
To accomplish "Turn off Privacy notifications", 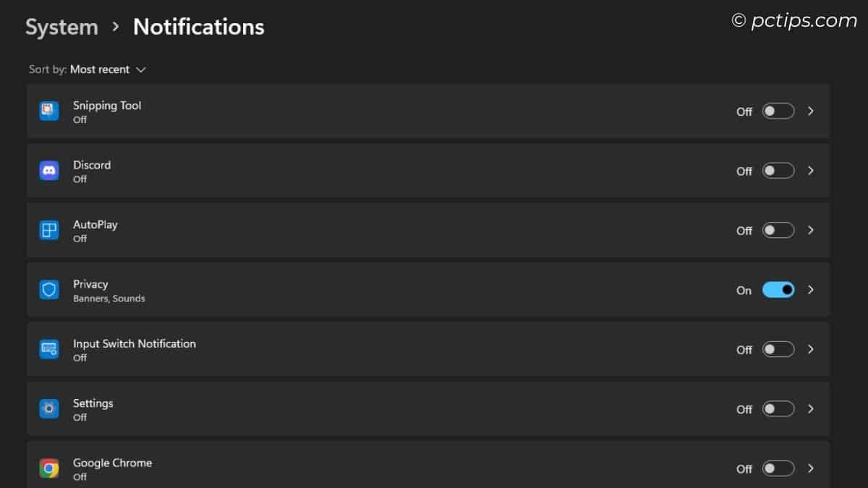I will click(778, 289).
